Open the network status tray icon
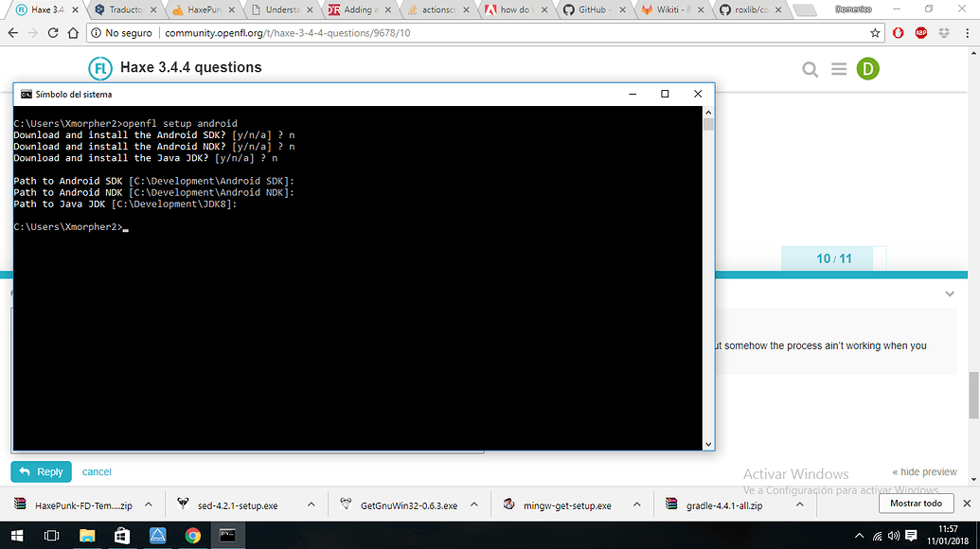Screen dimensions: 980x549 click(x=878, y=536)
